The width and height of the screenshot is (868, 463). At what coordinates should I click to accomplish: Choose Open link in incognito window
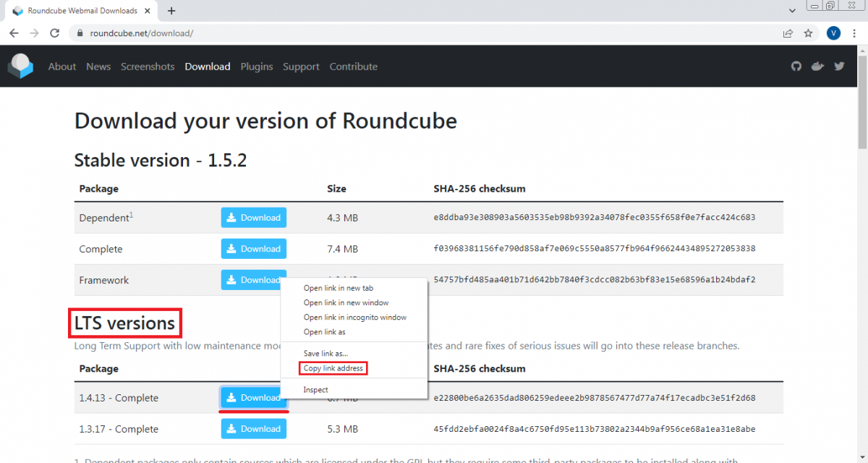354,317
